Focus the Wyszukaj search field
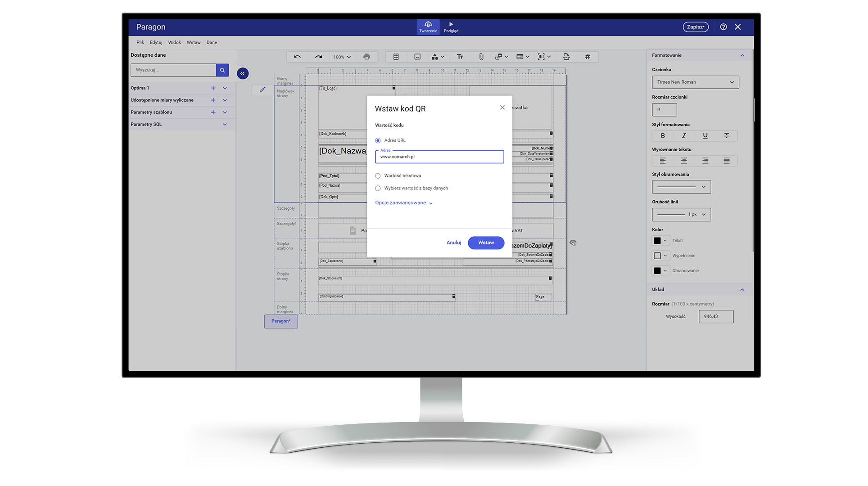Viewport: 868px width, 486px height. pos(173,70)
